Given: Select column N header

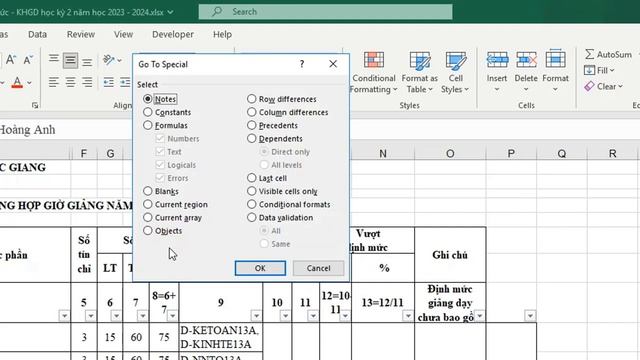Looking at the screenshot, I should 382,153.
